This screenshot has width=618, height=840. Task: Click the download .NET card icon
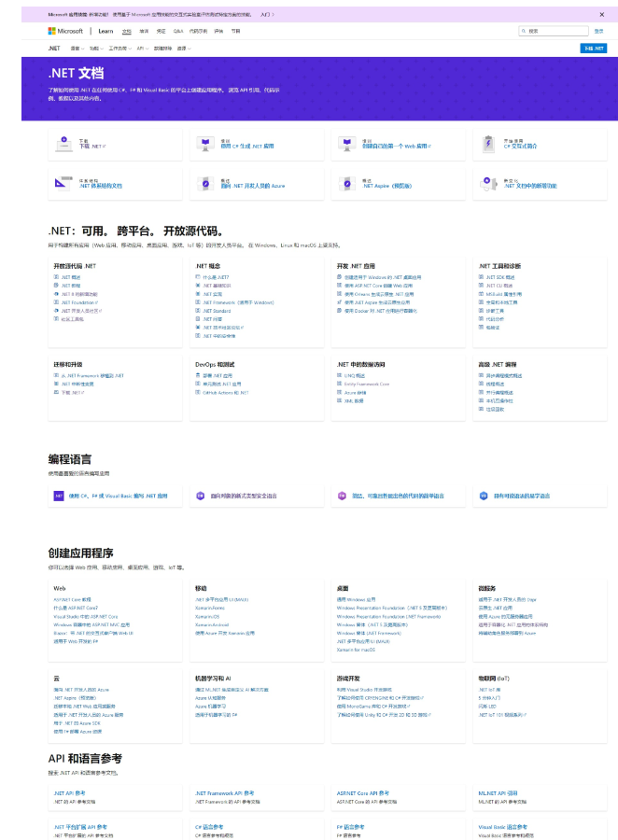point(63,144)
